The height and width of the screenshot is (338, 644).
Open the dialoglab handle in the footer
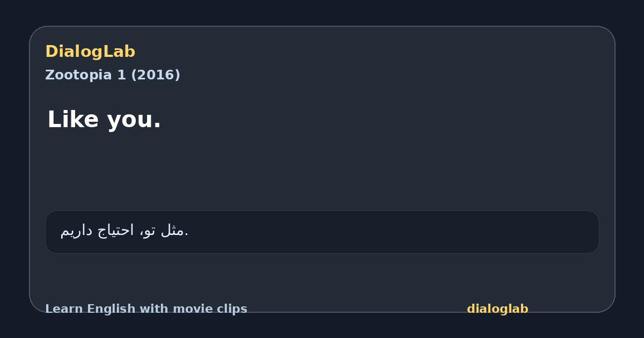497,309
